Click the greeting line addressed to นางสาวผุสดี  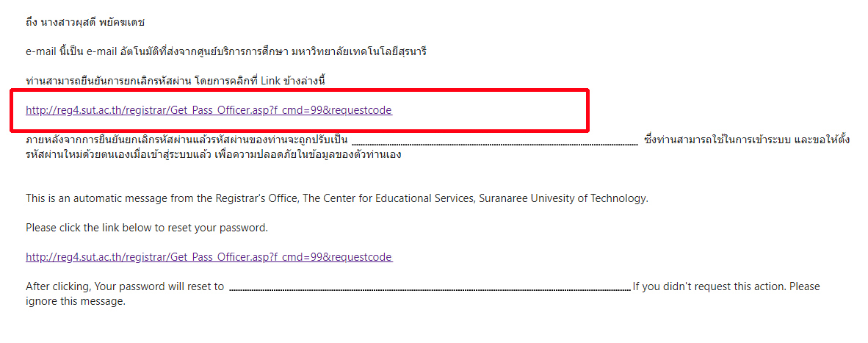[x=84, y=22]
